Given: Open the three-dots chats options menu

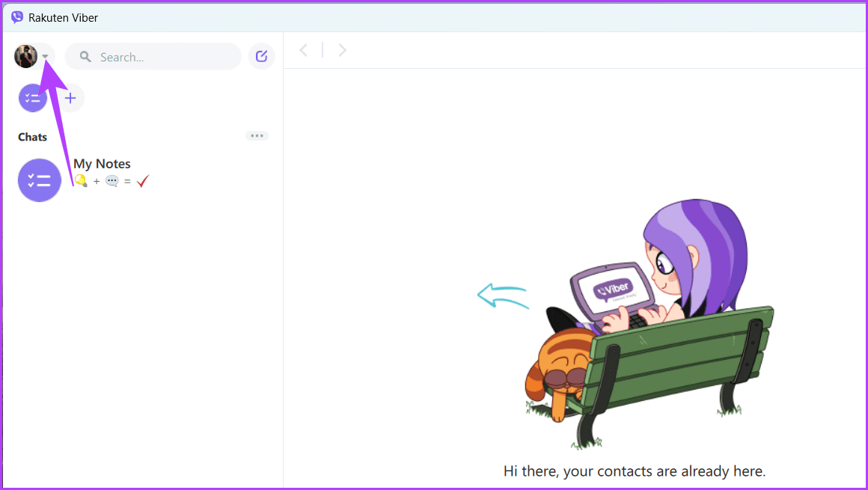Looking at the screenshot, I should [x=257, y=135].
